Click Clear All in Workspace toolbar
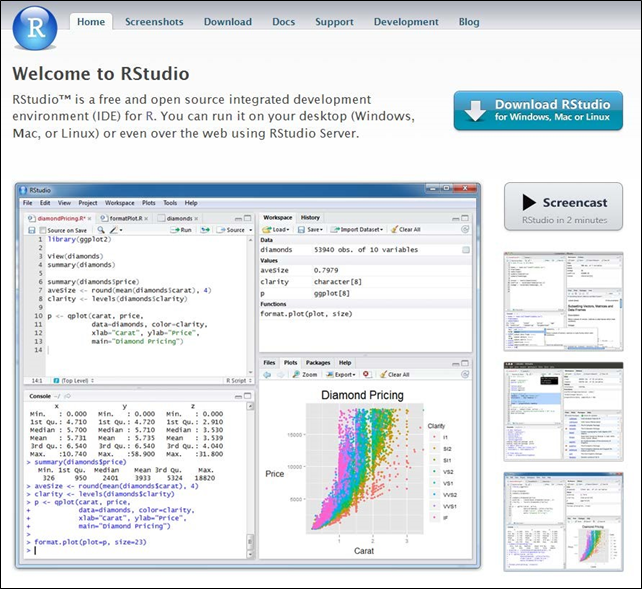Image resolution: width=642 pixels, height=589 pixels. pyautogui.click(x=405, y=230)
